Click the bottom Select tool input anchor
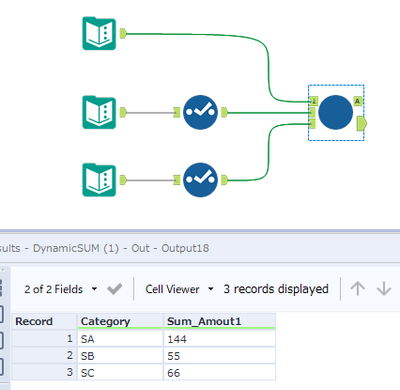This screenshot has width=400, height=390. 177,180
